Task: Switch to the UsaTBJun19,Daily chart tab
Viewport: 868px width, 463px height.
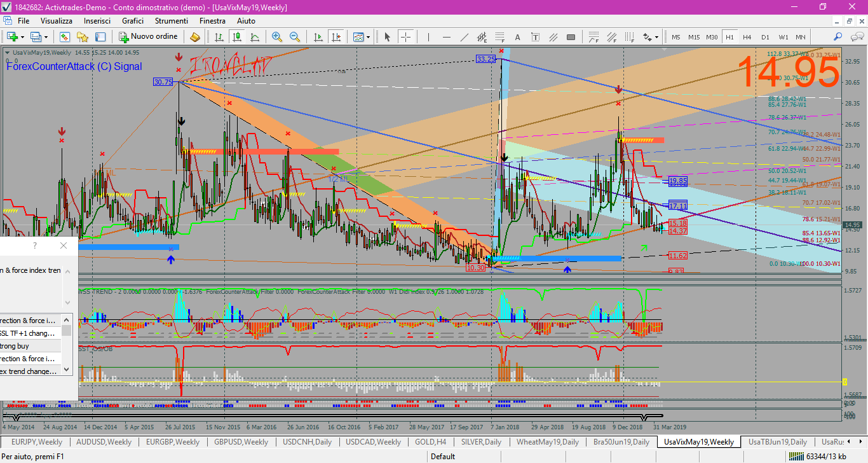Action: 777,441
